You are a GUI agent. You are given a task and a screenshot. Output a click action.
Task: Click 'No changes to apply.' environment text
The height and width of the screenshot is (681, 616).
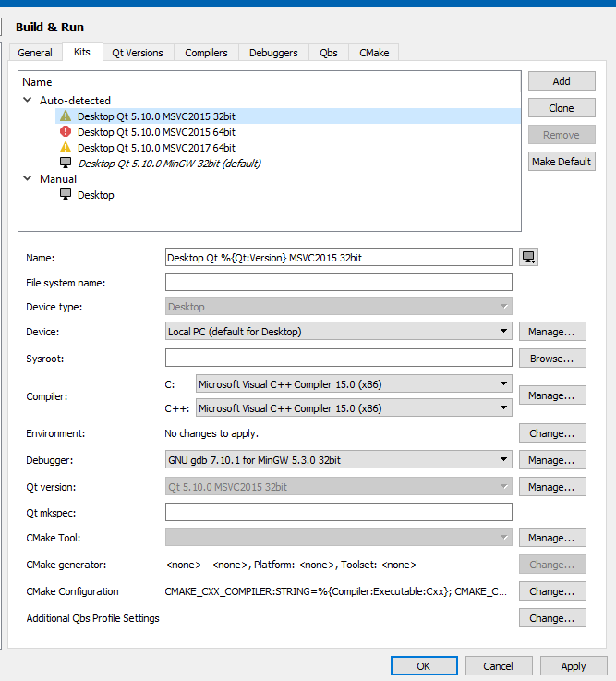coord(211,433)
